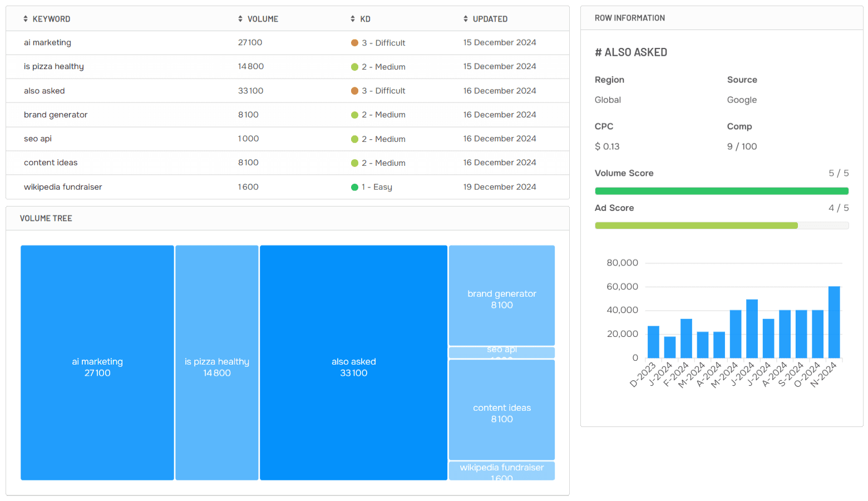Image resolution: width=868 pixels, height=501 pixels.
Task: Click the Ad Score progress bar
Action: 722,225
